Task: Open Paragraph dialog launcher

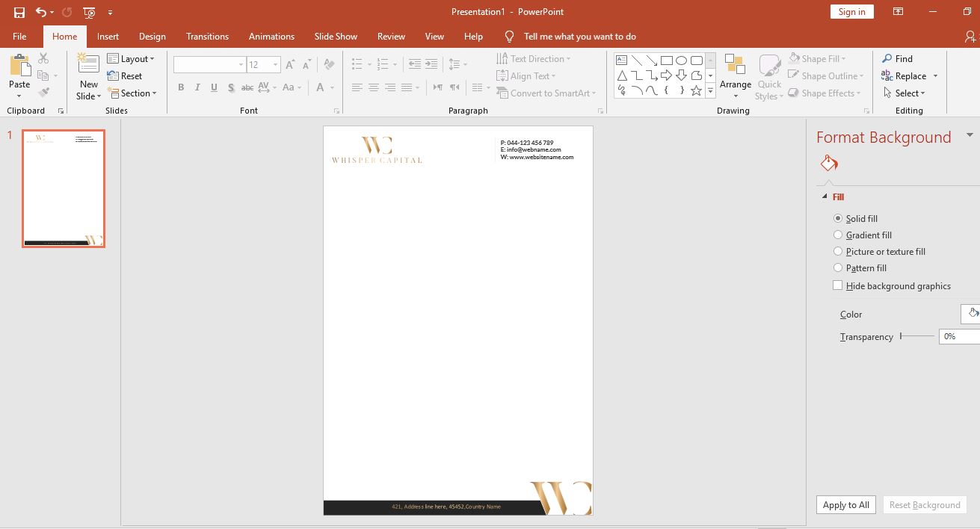Action: click(600, 111)
